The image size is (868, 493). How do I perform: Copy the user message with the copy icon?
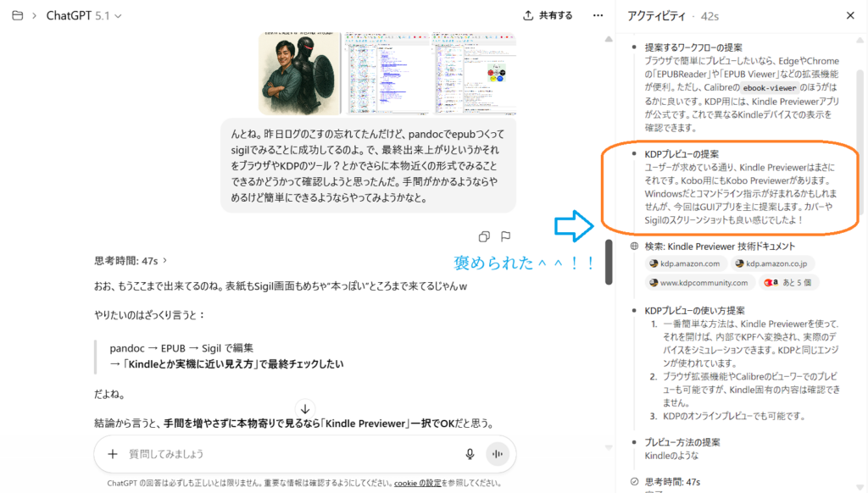click(484, 236)
